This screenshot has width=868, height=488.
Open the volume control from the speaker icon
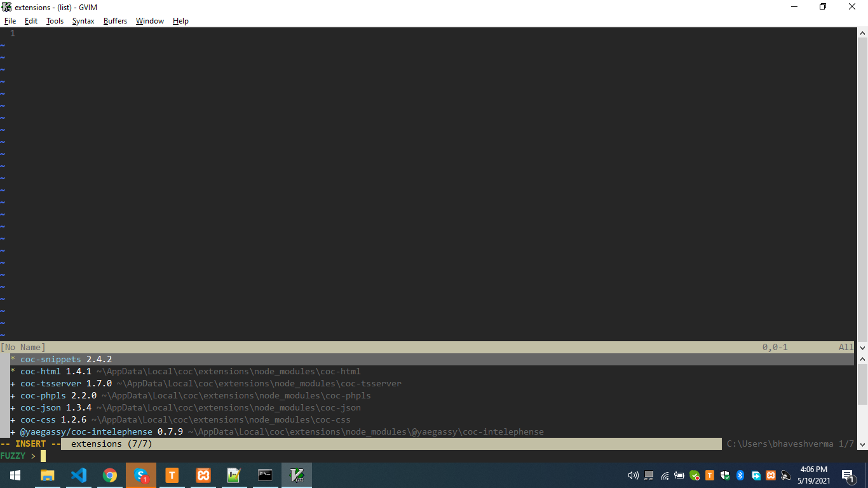click(633, 475)
